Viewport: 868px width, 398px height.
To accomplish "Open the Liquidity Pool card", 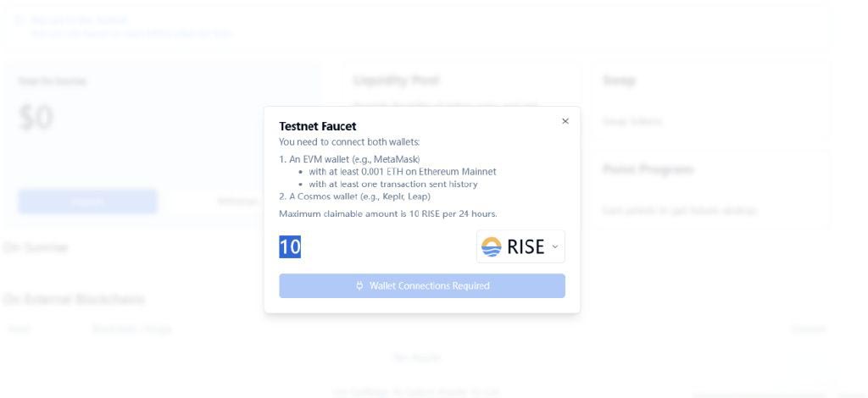I will 397,80.
